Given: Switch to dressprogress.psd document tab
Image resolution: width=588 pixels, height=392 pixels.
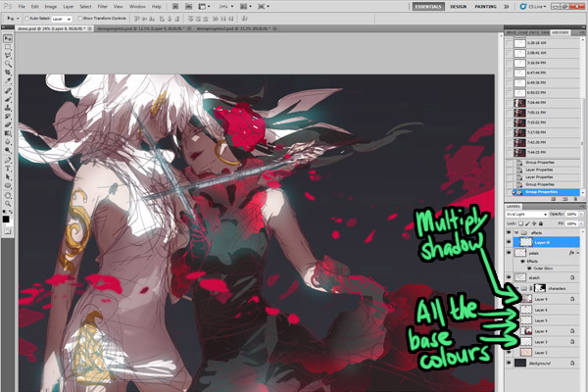Looking at the screenshot, I should click(143, 28).
